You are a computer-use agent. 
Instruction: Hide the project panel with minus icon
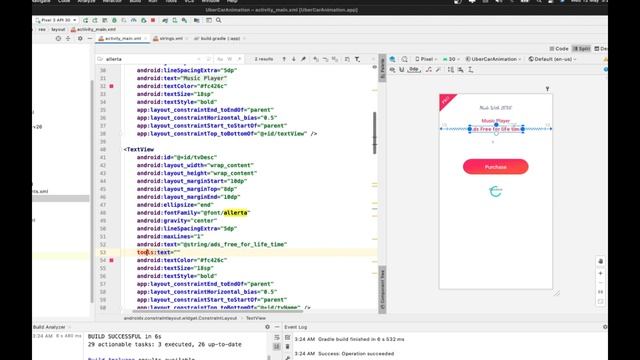(89, 38)
